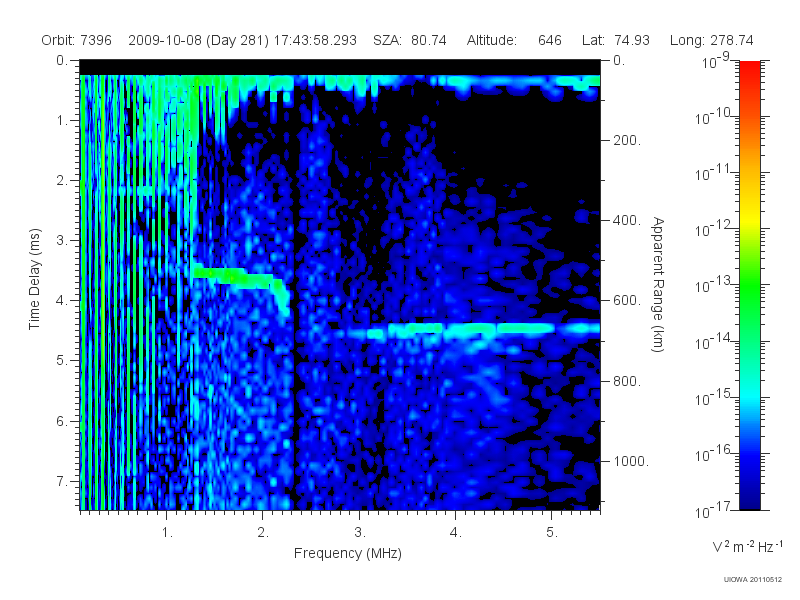Click the 'Frequency (MHz)' axis label

[347, 553]
